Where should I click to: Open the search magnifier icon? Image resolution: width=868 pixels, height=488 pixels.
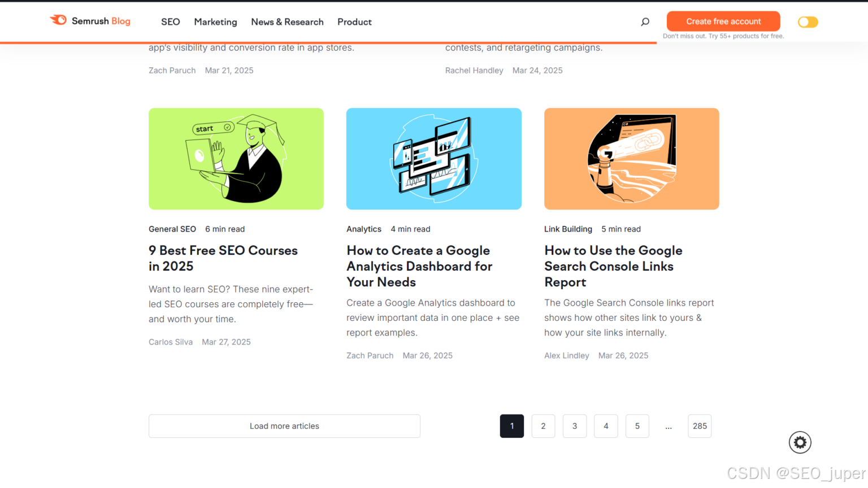[645, 22]
